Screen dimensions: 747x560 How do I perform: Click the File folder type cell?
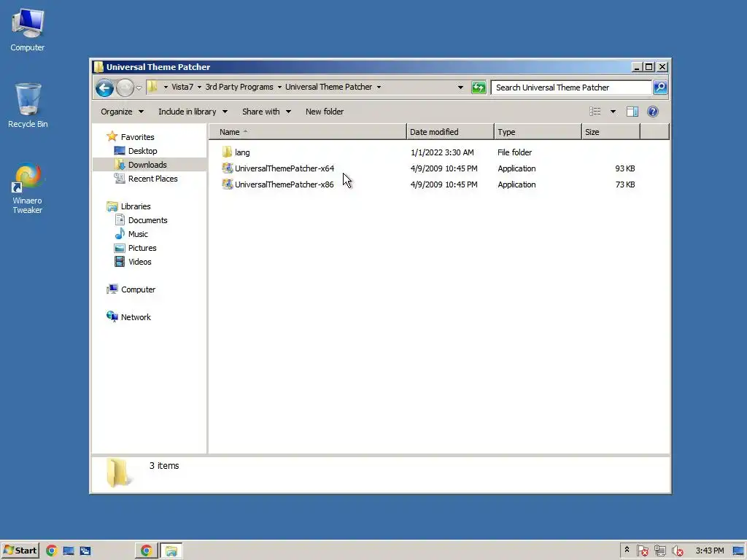pos(514,152)
